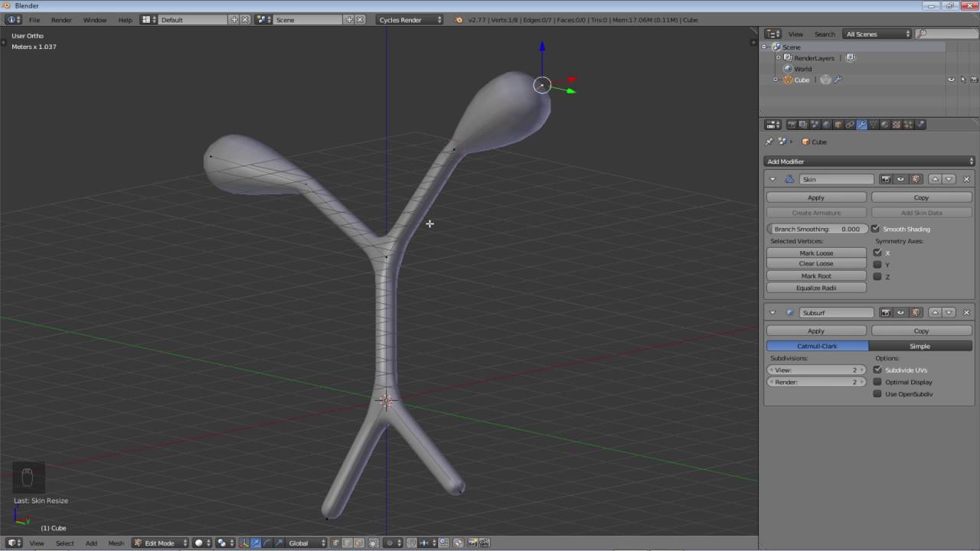The height and width of the screenshot is (551, 980).
Task: Toggle Skin modifier viewport visibility eye
Action: click(x=900, y=179)
